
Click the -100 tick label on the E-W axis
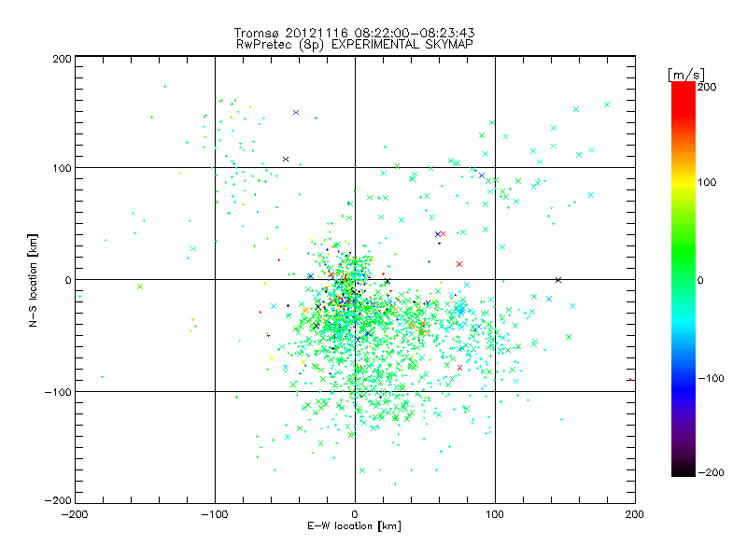pos(215,514)
